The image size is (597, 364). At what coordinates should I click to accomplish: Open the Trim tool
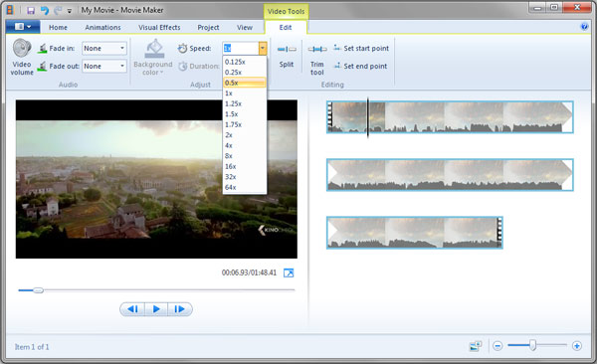click(317, 57)
